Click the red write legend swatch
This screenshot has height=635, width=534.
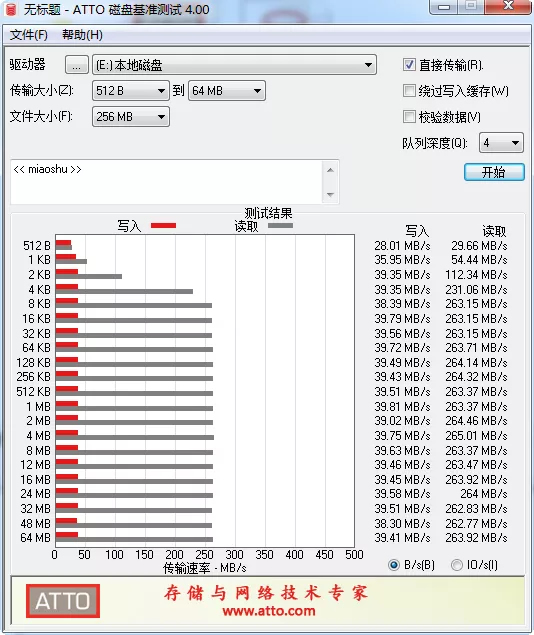(x=163, y=226)
